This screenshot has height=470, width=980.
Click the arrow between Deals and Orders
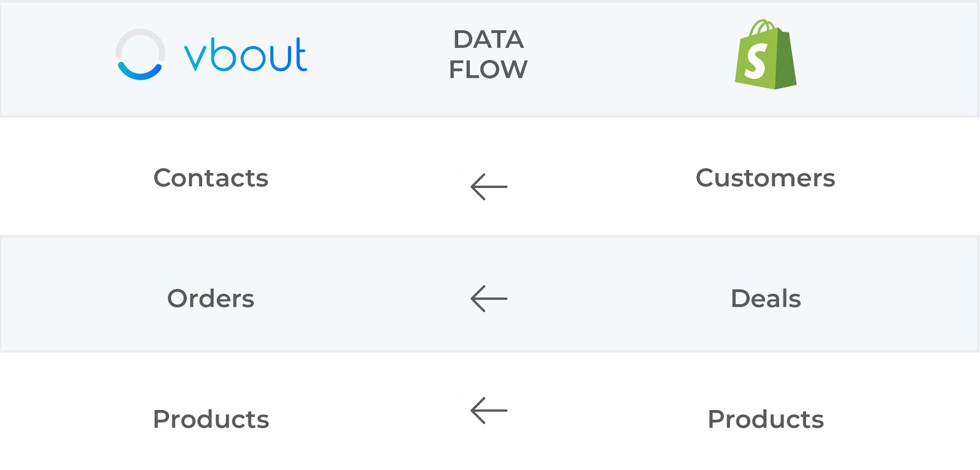tap(489, 299)
